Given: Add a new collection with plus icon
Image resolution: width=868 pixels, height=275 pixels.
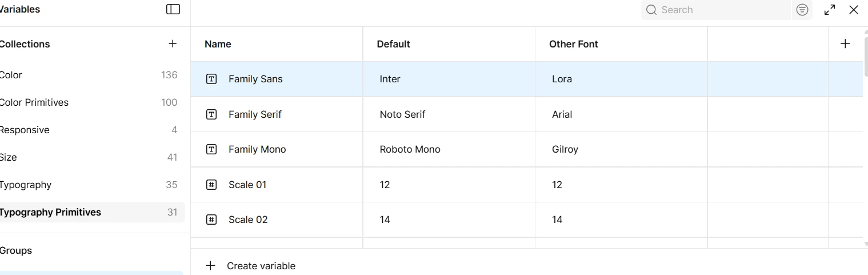Looking at the screenshot, I should pyautogui.click(x=173, y=44).
